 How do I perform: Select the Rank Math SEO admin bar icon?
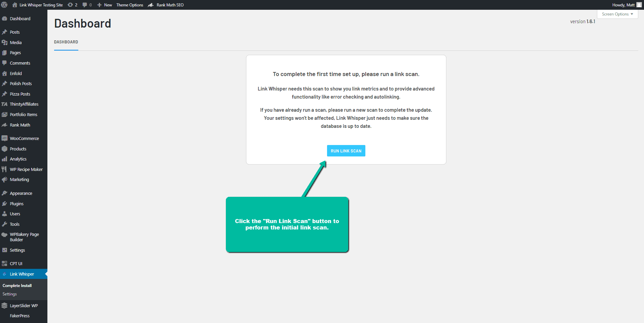point(150,5)
